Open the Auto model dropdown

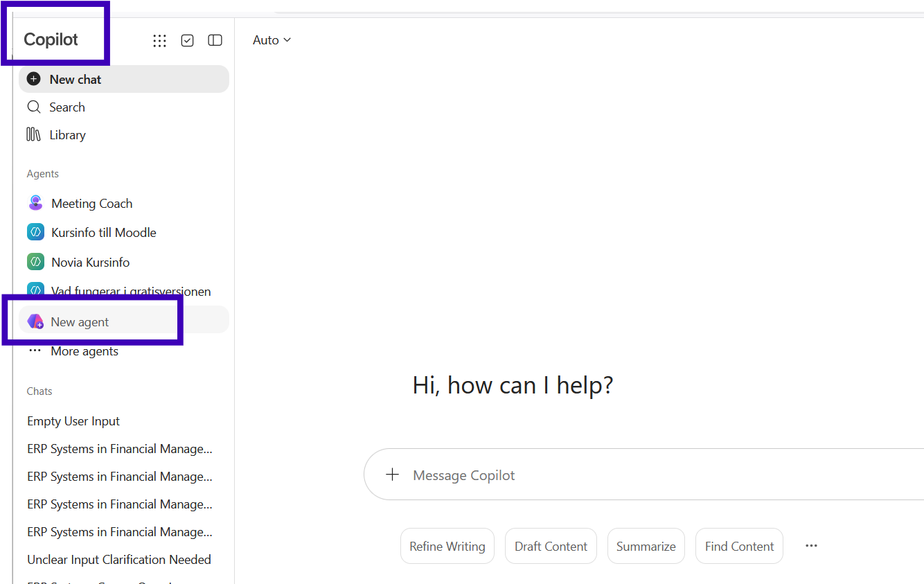[272, 40]
